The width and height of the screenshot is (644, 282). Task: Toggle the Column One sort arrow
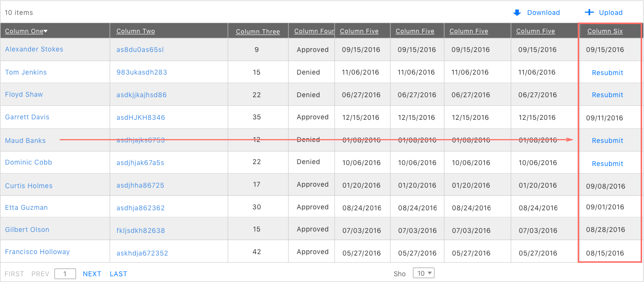pyautogui.click(x=46, y=31)
